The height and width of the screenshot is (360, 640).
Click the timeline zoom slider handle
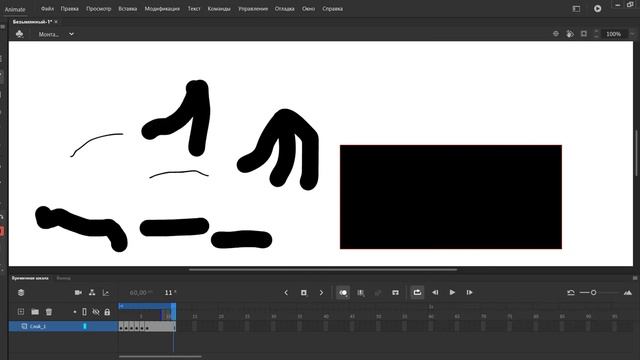[593, 293]
